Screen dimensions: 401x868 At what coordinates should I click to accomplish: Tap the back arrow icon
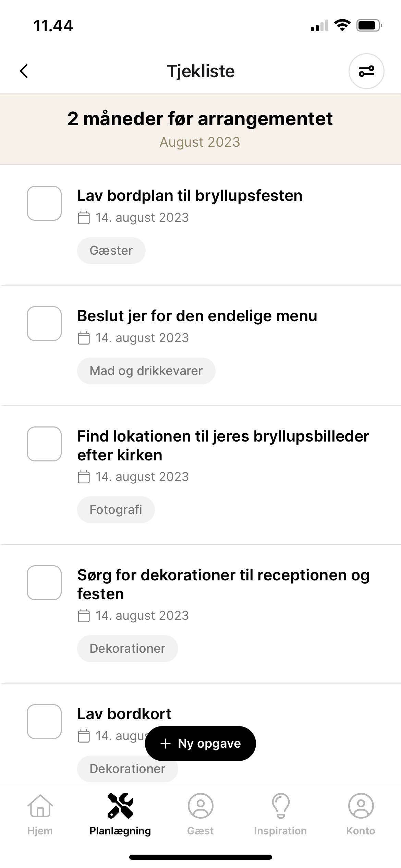click(x=24, y=71)
